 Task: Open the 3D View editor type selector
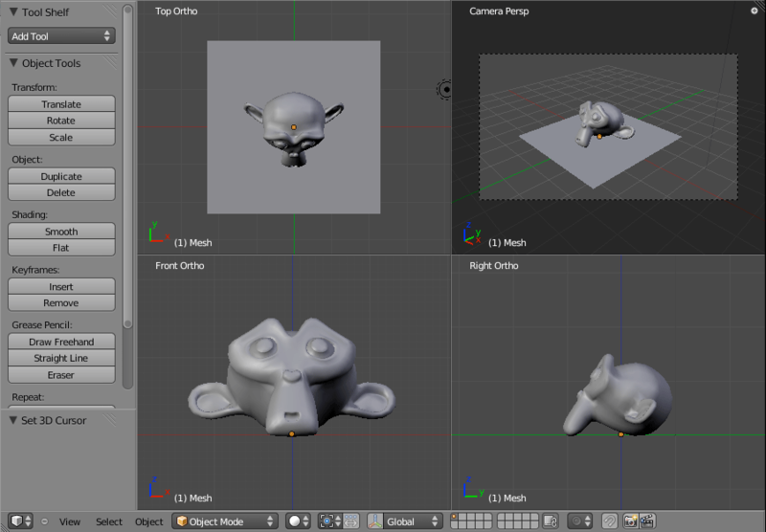click(x=21, y=521)
